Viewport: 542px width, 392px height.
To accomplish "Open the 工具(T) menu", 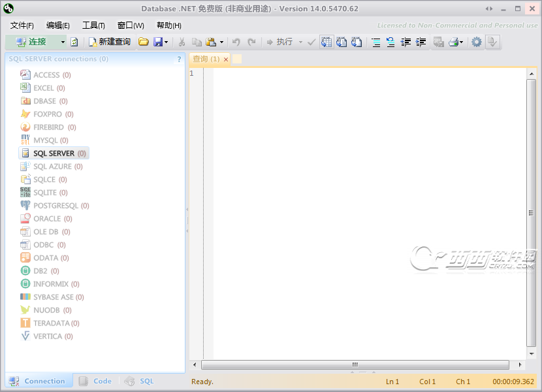I will click(x=93, y=25).
